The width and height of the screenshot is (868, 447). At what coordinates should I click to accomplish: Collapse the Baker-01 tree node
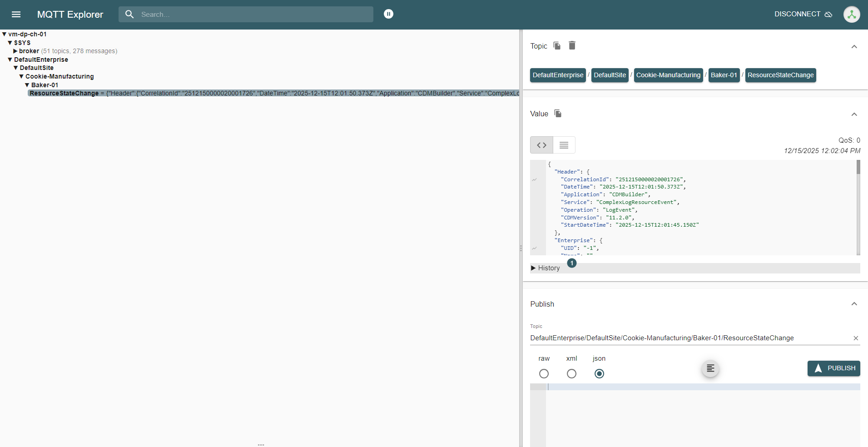27,85
